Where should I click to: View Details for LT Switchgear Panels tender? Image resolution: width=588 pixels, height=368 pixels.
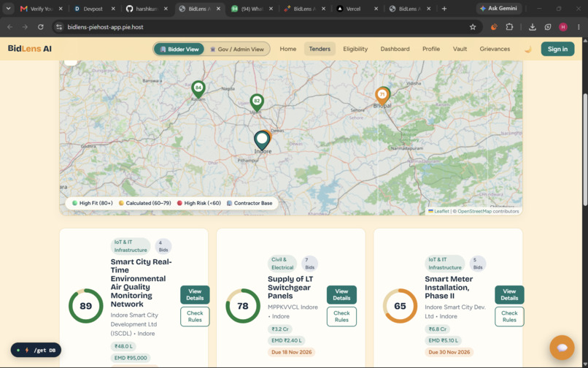pyautogui.click(x=341, y=295)
